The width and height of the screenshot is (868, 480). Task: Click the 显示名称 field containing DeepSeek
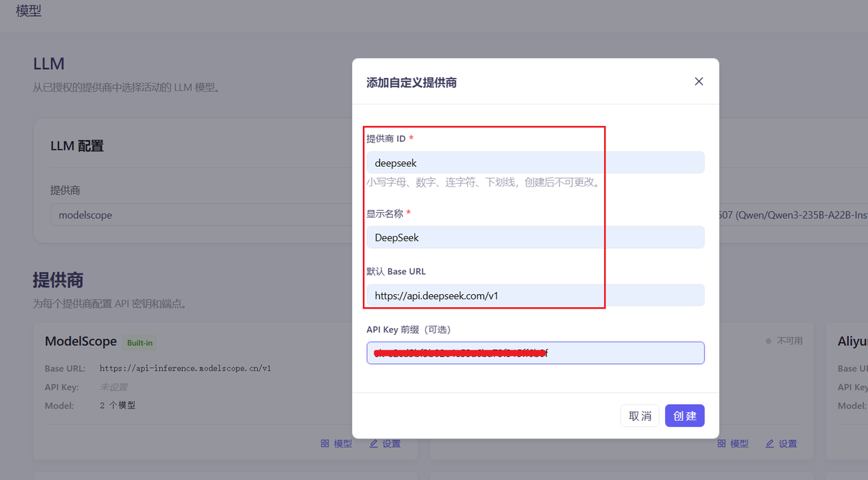536,237
